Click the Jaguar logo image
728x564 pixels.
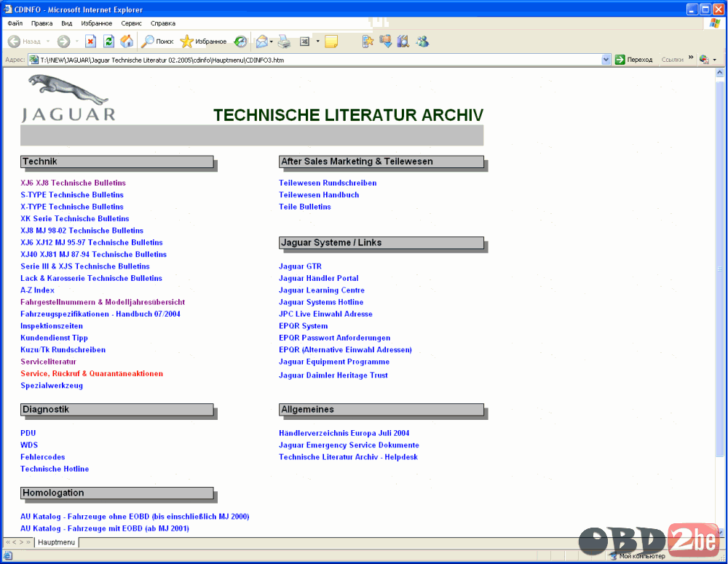[68, 98]
